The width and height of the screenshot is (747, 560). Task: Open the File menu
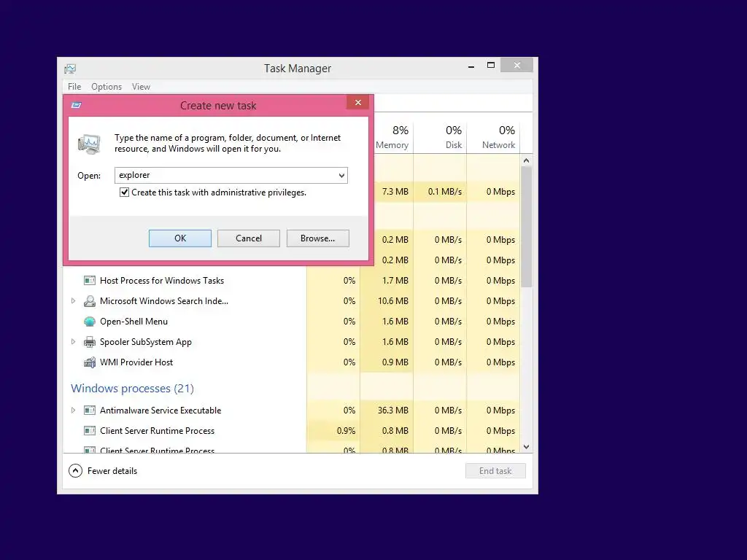[x=74, y=87]
